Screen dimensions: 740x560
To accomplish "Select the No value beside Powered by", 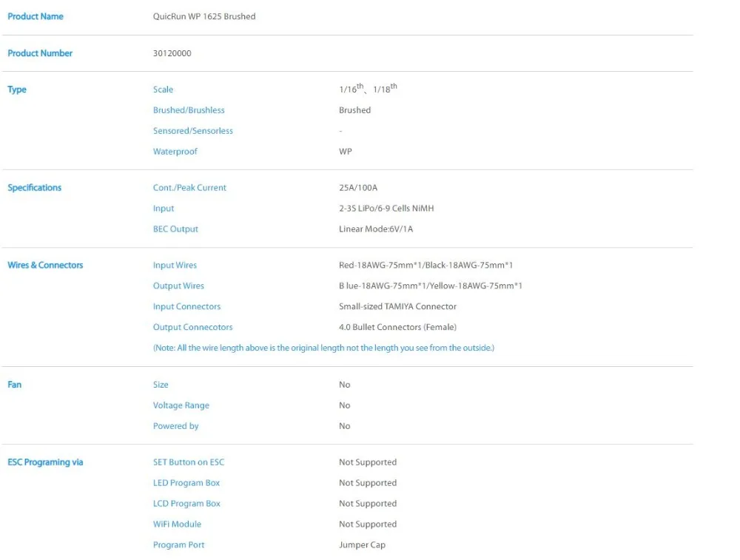I will pyautogui.click(x=345, y=427).
